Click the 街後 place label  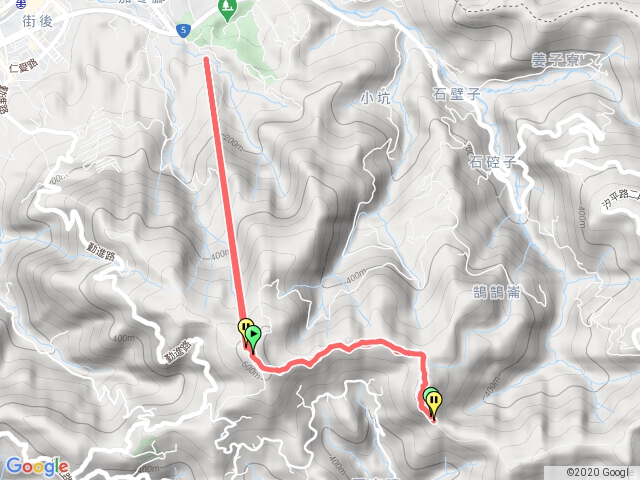point(38,21)
